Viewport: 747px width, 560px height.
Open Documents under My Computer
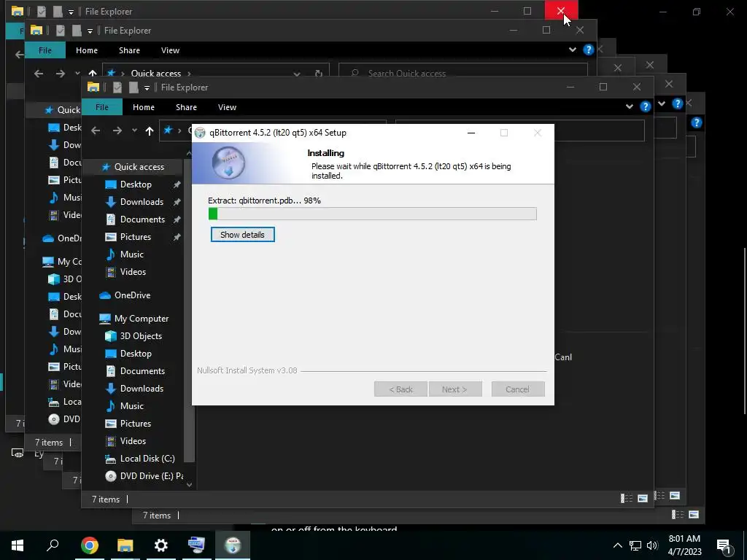coord(142,371)
